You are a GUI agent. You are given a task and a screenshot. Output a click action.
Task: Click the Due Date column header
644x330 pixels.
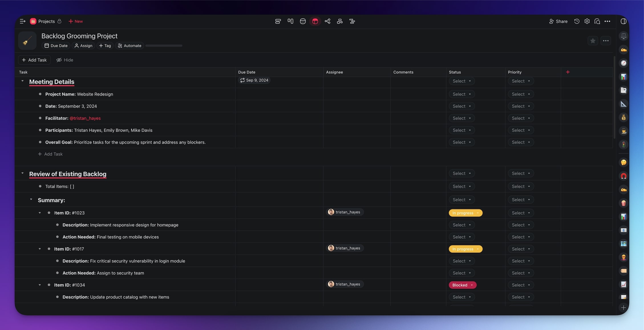click(247, 72)
